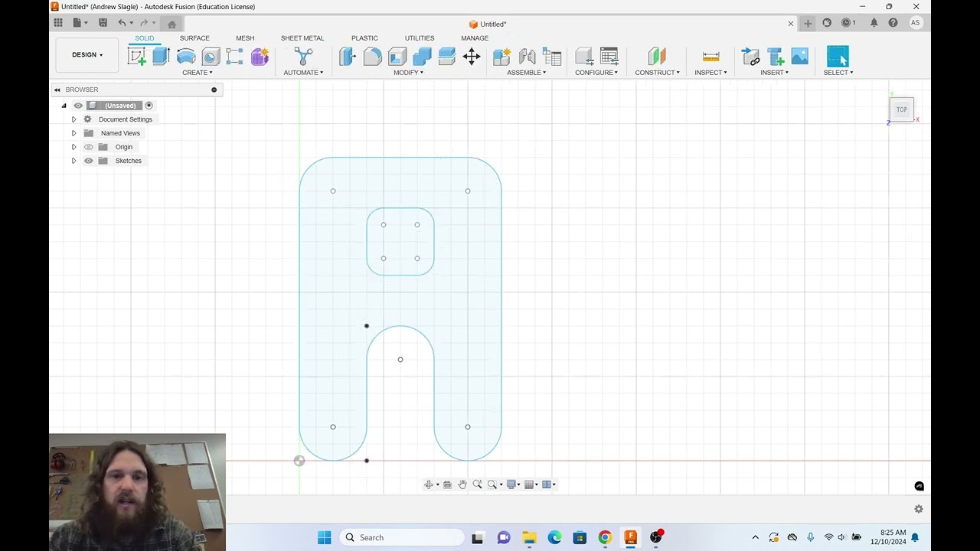Go to the UTILITIES tab

pyautogui.click(x=420, y=38)
